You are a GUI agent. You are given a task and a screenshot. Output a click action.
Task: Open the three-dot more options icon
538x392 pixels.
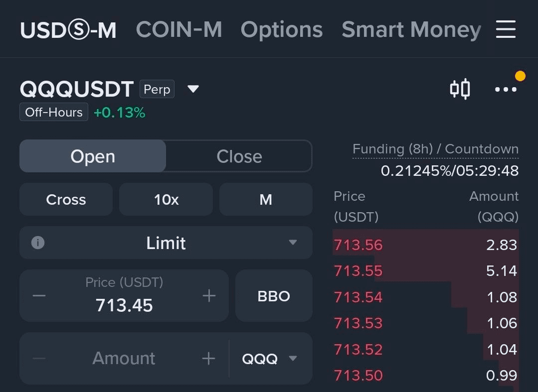pos(506,90)
